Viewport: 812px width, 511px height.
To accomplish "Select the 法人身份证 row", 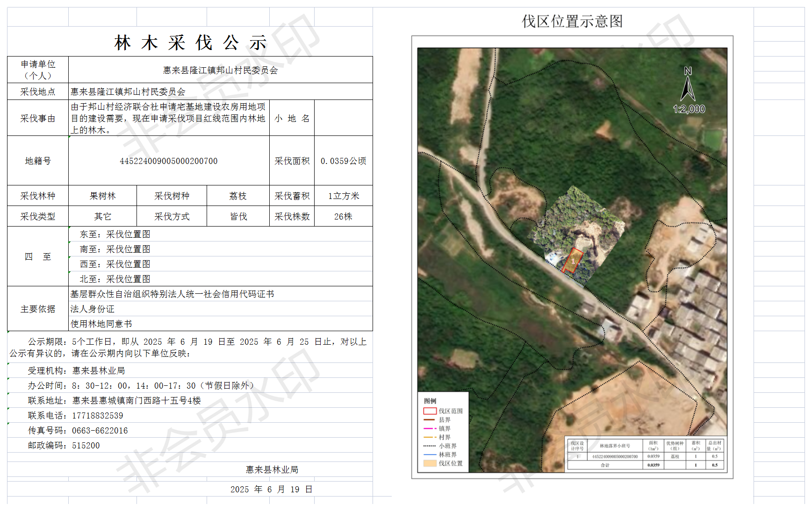I will click(221, 309).
